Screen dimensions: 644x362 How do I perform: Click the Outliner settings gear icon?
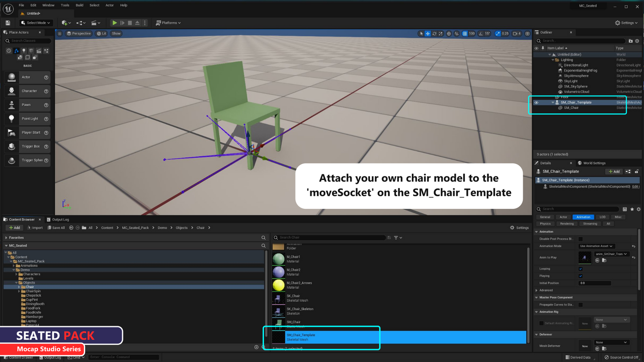(x=637, y=41)
